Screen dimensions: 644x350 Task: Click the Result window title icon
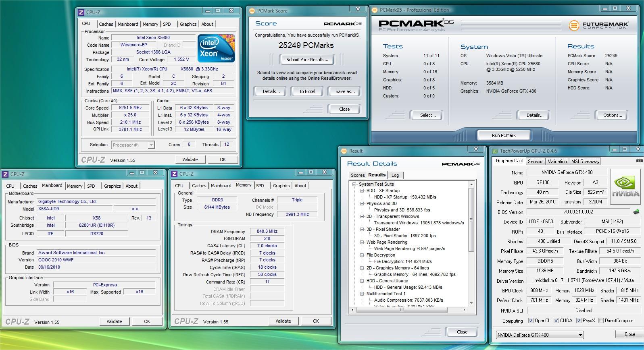344,151
